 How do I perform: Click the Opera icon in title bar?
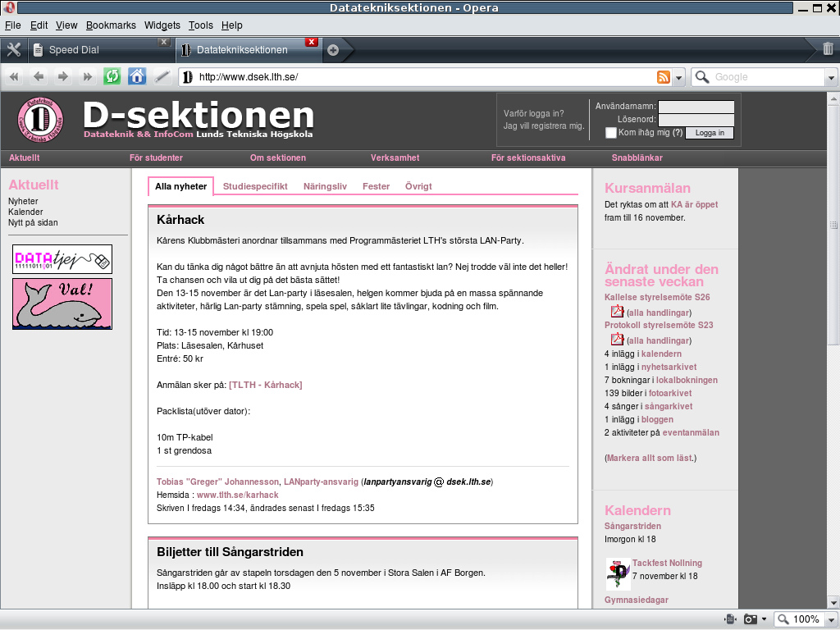coord(8,7)
